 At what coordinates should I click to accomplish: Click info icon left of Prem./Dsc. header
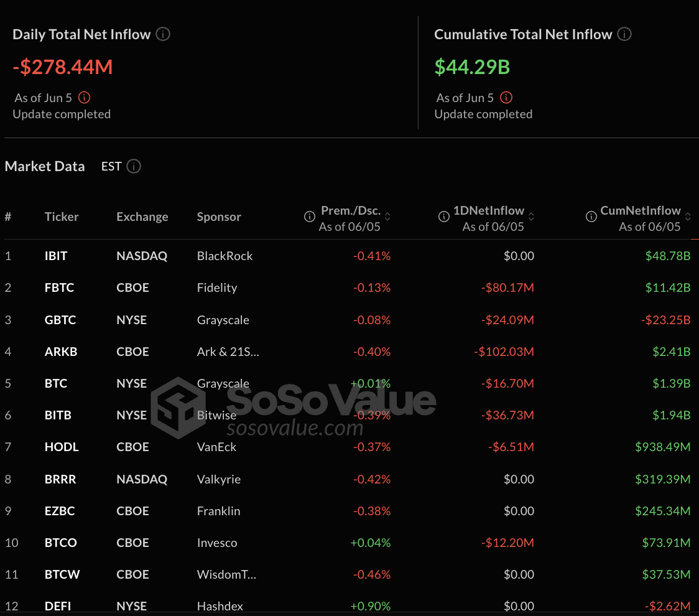(309, 217)
